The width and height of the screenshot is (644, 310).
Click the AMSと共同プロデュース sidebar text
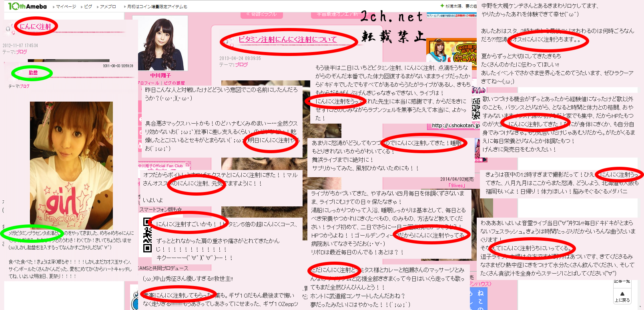163,268
